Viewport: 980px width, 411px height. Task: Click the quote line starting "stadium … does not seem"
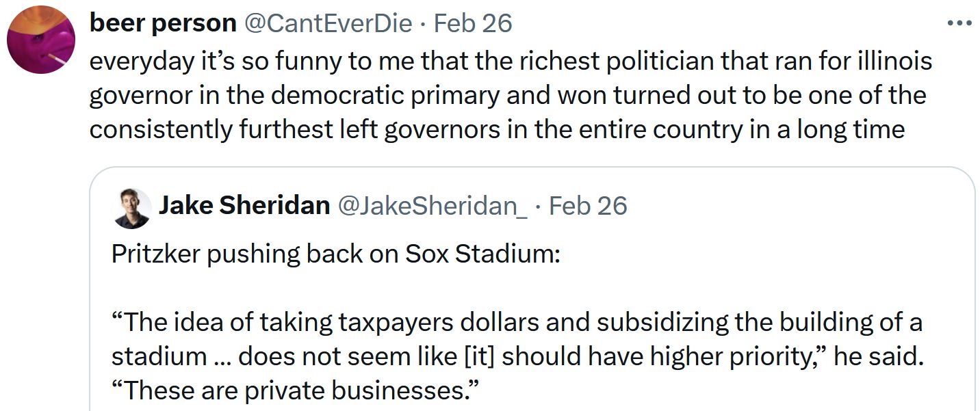point(517,356)
